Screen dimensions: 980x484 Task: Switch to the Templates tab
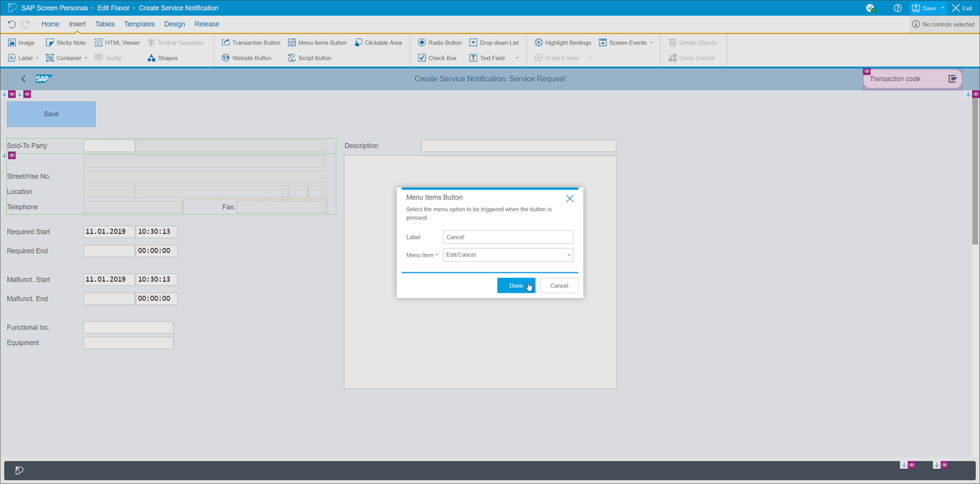pyautogui.click(x=140, y=24)
